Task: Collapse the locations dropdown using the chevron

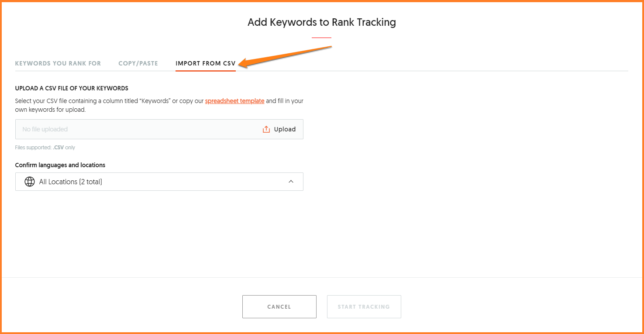Action: tap(291, 182)
